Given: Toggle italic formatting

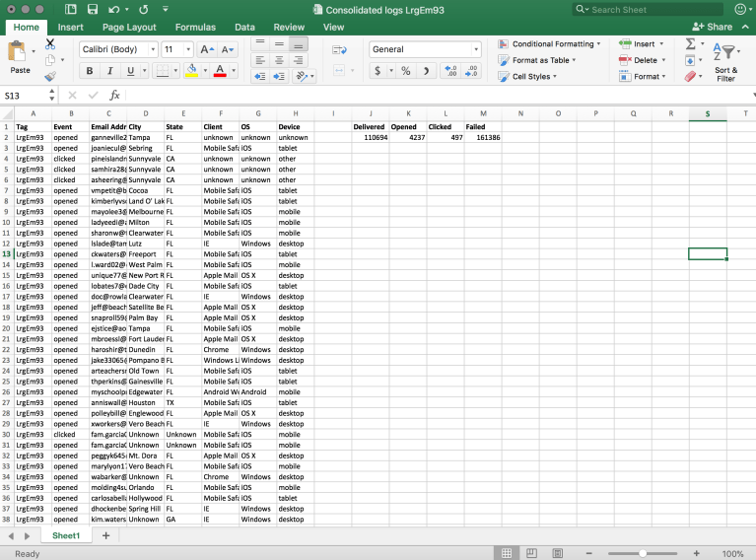Looking at the screenshot, I should tap(110, 71).
